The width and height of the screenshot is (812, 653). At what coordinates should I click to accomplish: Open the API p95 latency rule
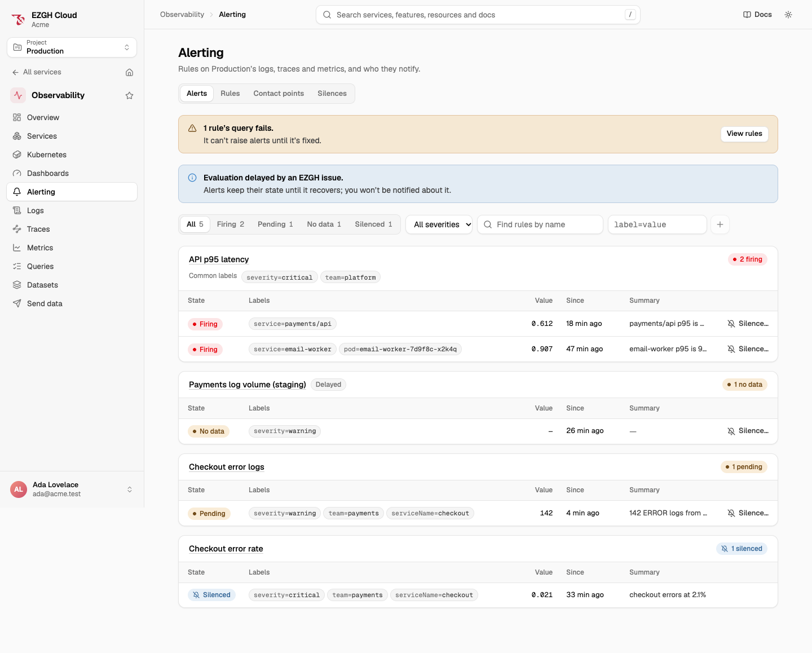(219, 259)
